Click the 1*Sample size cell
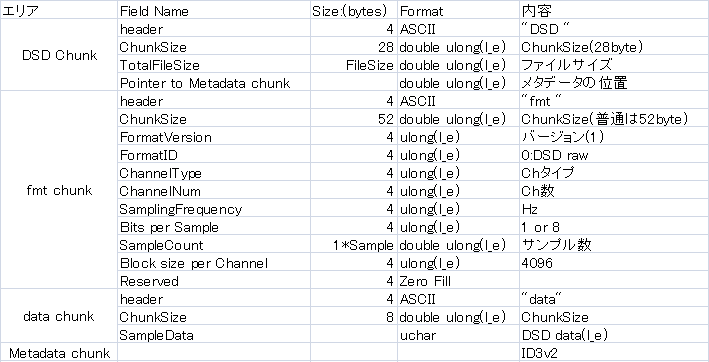This screenshot has width=709, height=362. (x=354, y=244)
